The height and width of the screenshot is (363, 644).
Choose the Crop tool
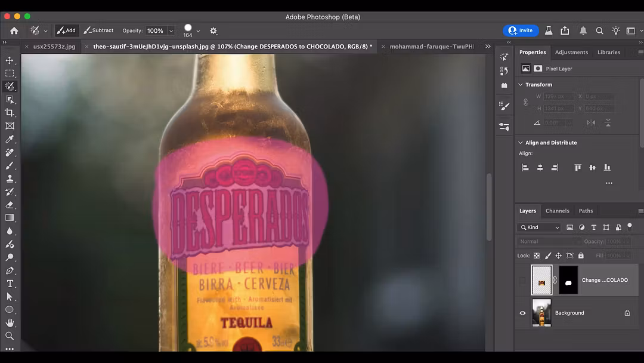pyautogui.click(x=10, y=112)
